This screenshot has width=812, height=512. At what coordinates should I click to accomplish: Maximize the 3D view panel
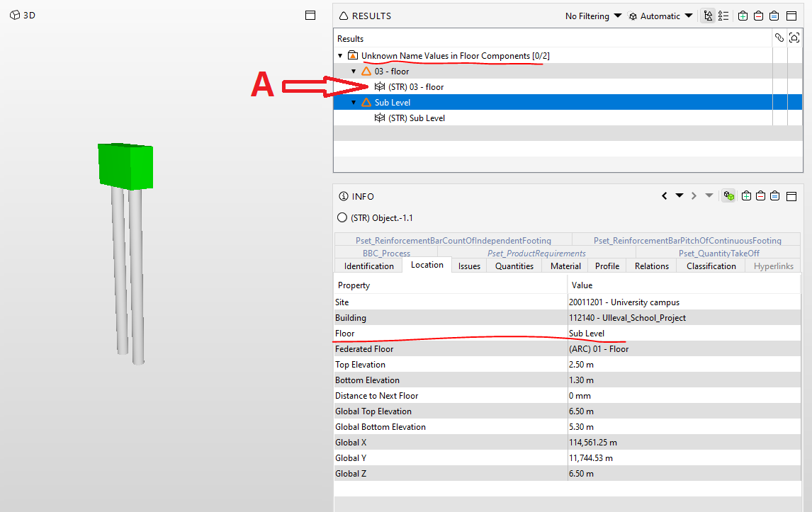pos(310,16)
